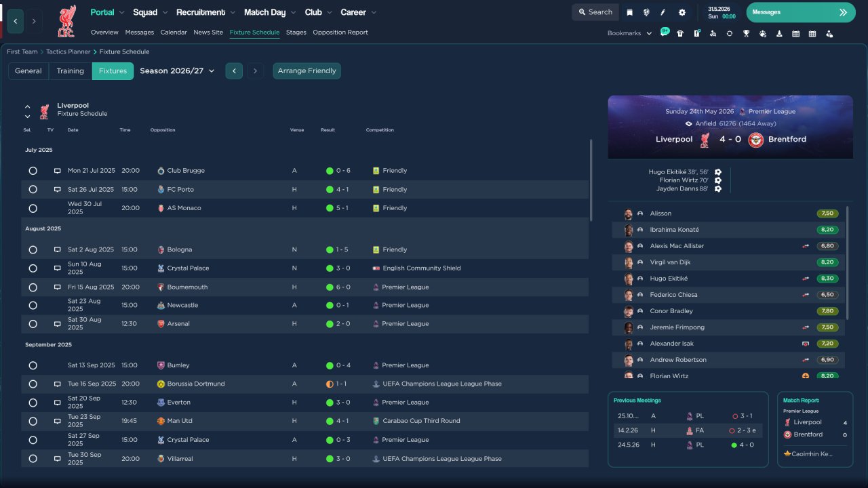Click the pencil edit icon
Screen dimensions: 868x488
pos(663,12)
